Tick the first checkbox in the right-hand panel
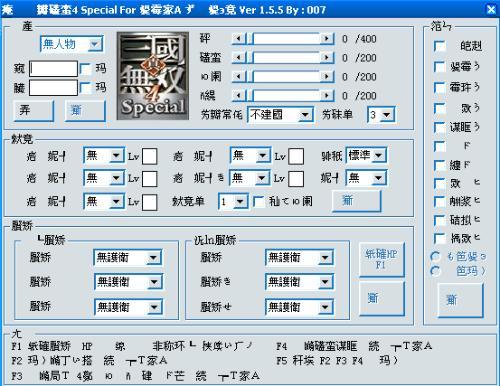500x386 pixels. (440, 46)
